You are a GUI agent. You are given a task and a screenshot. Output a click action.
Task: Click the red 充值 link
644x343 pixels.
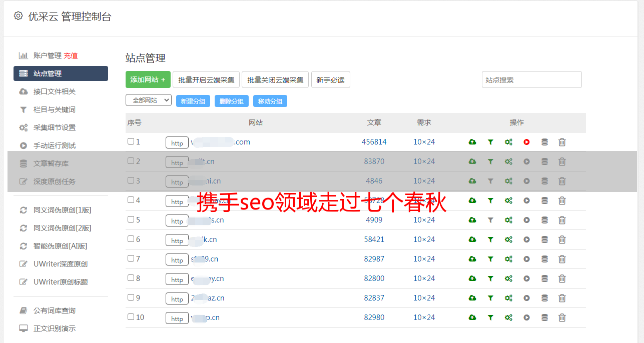click(x=71, y=55)
